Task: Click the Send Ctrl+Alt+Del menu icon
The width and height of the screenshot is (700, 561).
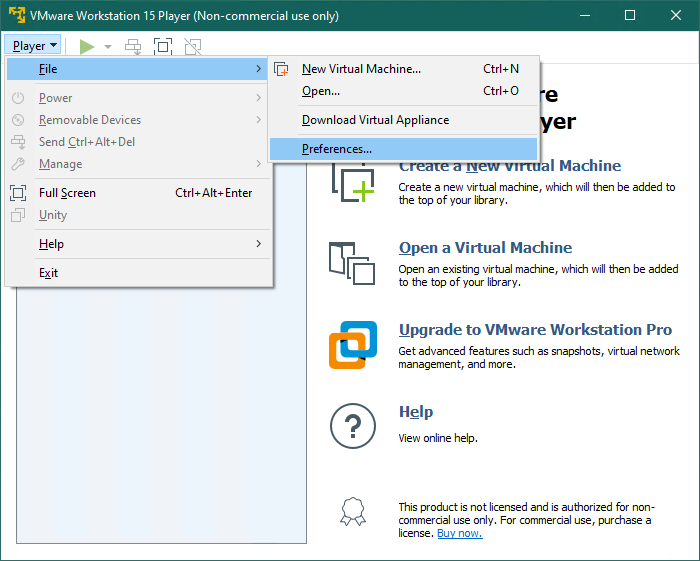Action: click(x=18, y=142)
